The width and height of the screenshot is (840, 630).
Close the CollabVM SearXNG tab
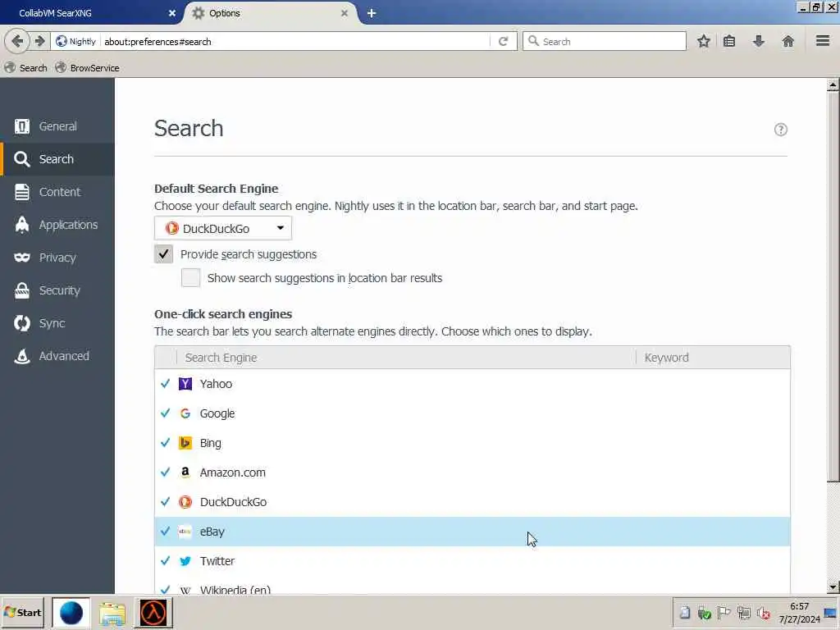pos(172,13)
